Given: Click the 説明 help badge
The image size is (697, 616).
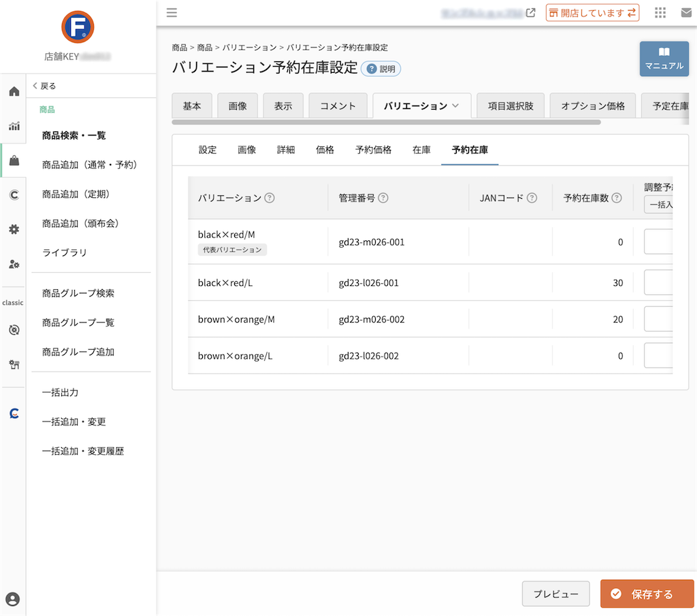Looking at the screenshot, I should 381,69.
